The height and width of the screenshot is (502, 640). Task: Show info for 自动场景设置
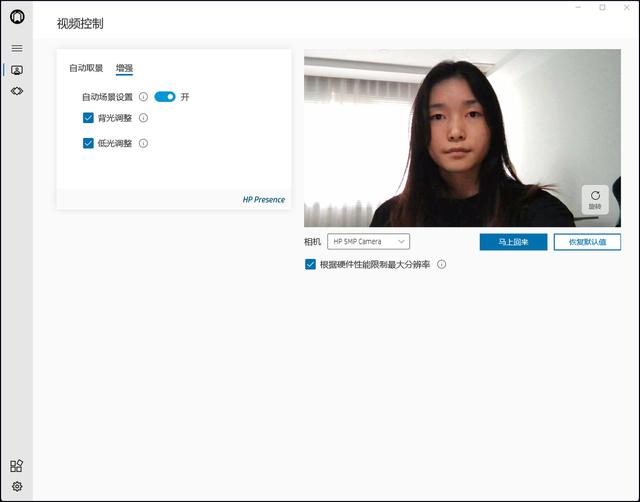143,97
